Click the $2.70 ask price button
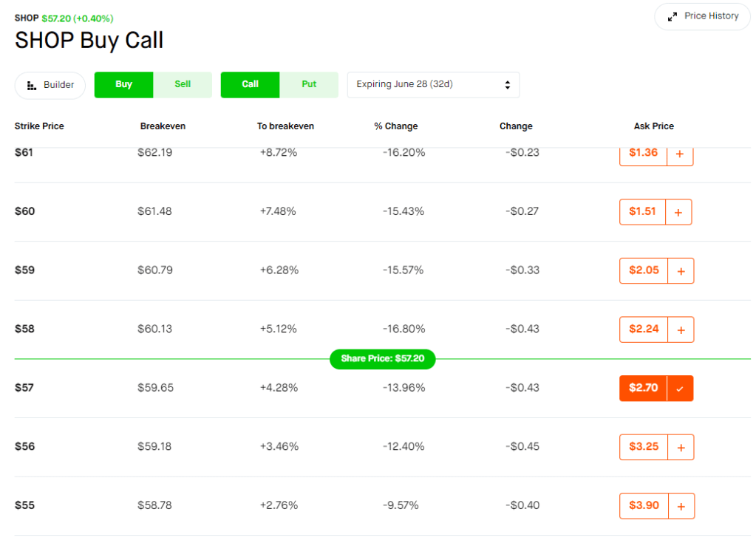Screen dimensions: 756x543 click(643, 388)
